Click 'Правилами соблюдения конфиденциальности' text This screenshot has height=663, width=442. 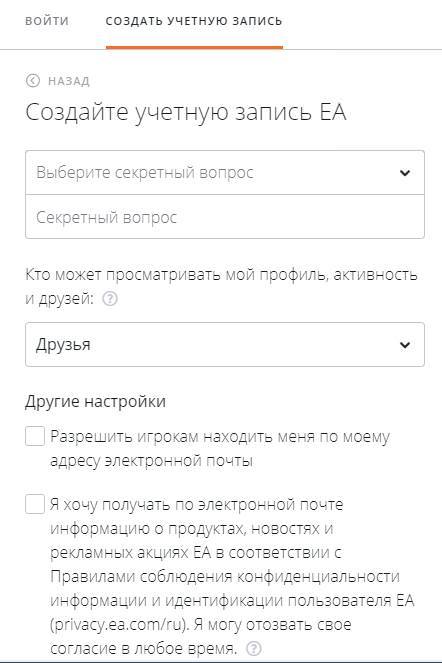(225, 576)
